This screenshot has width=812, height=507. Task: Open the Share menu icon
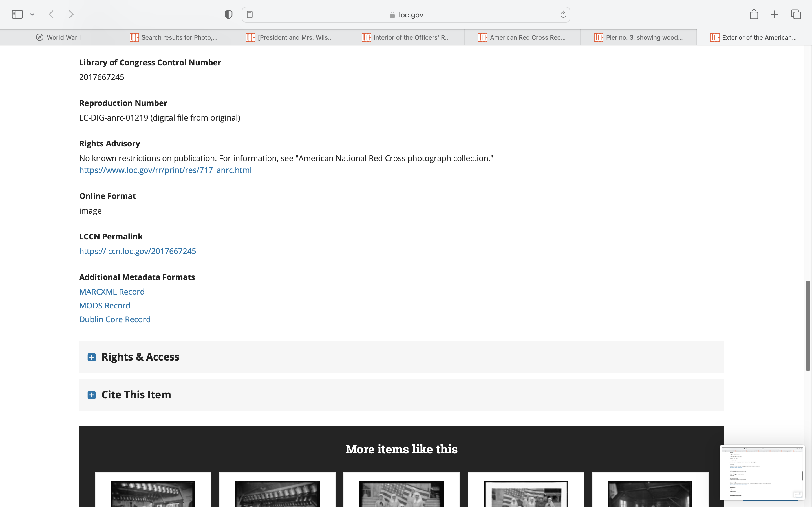coord(754,14)
